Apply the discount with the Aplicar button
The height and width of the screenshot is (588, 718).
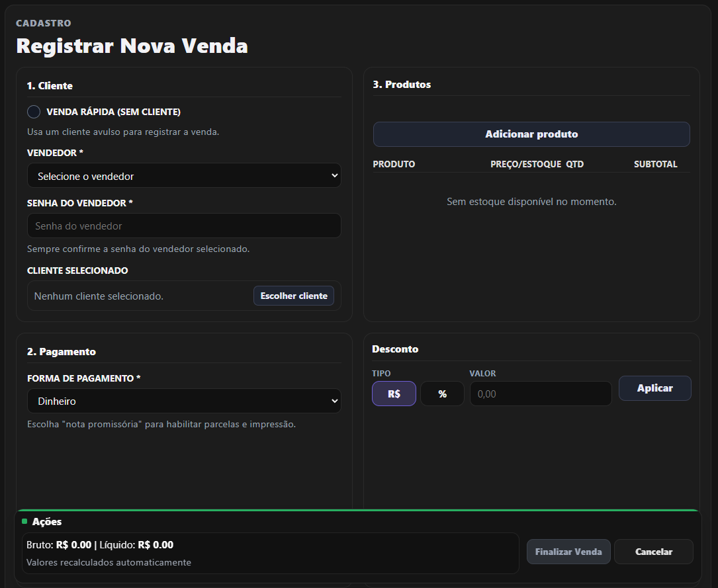654,388
